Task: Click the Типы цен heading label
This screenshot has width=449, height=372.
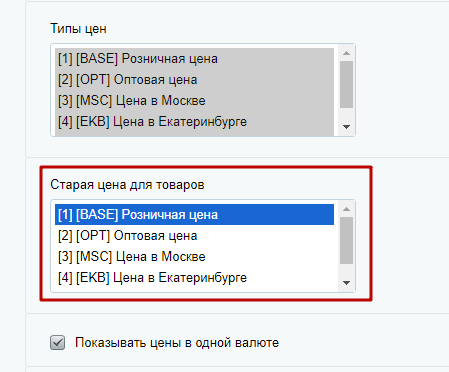Action: [x=78, y=29]
